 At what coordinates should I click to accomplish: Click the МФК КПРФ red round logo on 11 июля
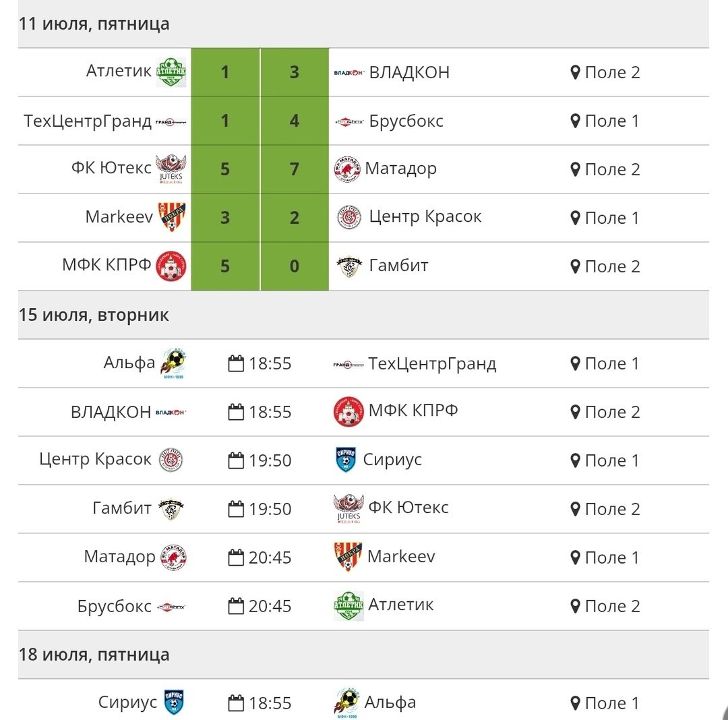pyautogui.click(x=171, y=266)
